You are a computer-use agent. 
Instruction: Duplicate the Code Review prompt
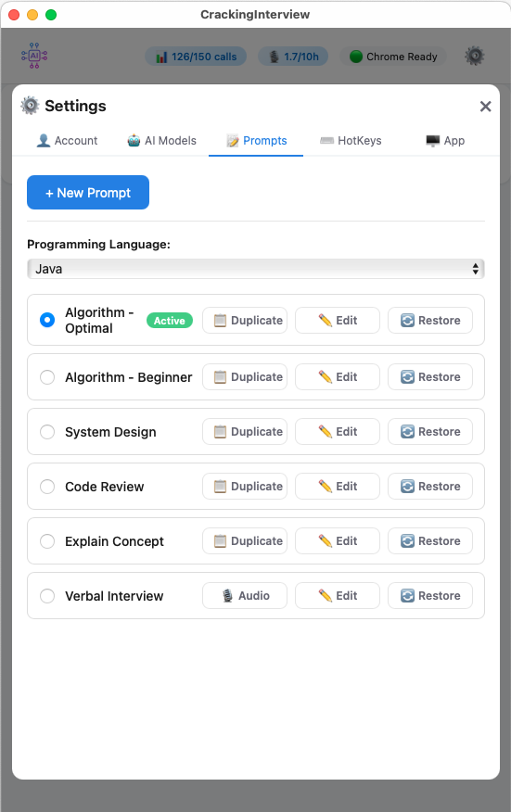[x=245, y=487]
